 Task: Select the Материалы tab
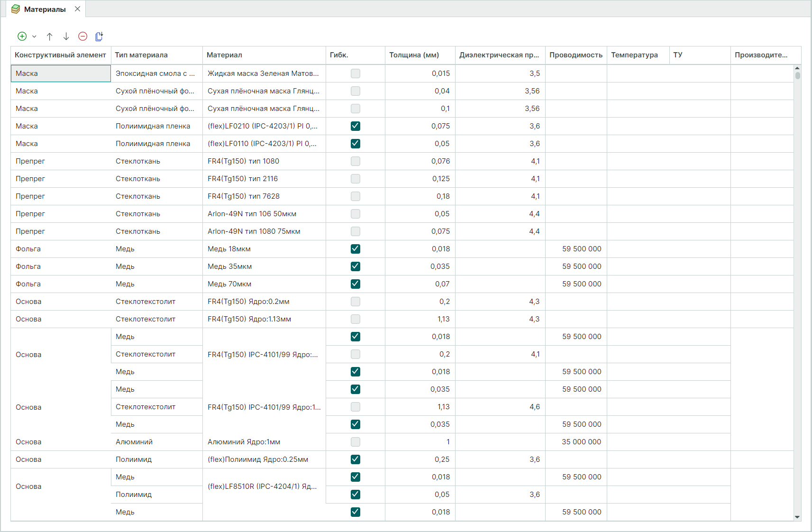pyautogui.click(x=45, y=9)
